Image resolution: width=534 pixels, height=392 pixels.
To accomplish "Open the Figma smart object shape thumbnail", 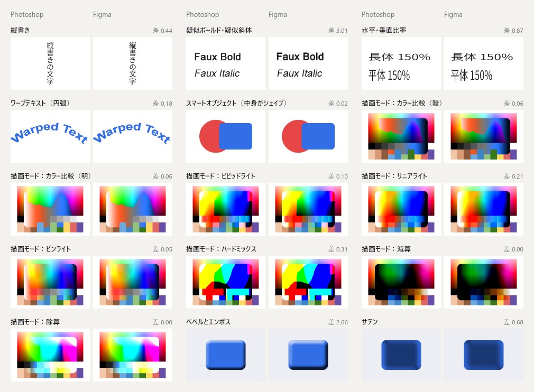I will (x=308, y=136).
